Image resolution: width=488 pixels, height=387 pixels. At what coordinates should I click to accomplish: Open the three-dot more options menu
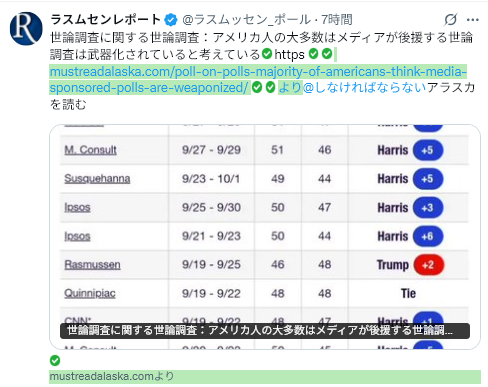click(473, 20)
